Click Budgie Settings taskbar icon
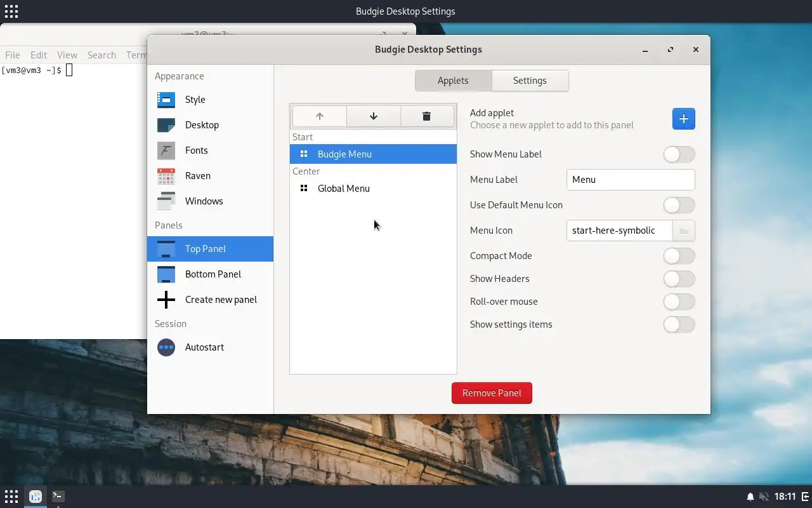812x508 pixels. pos(36,497)
